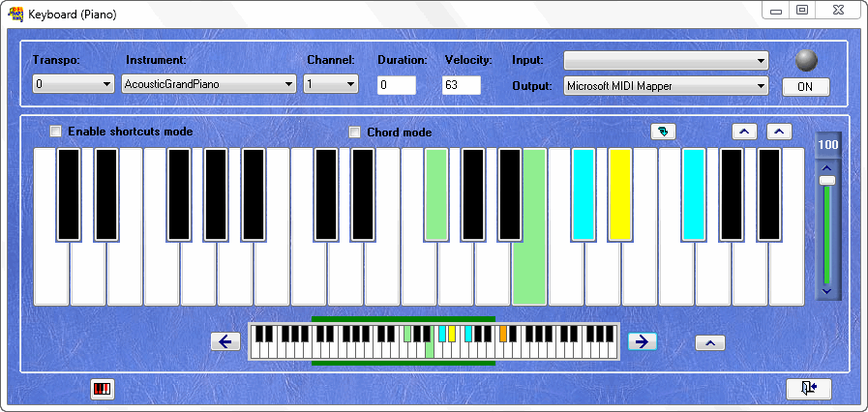Play the cyan key right of the yellow key

tap(694, 194)
